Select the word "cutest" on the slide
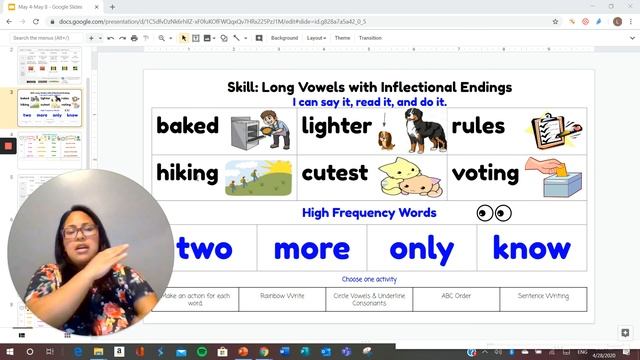This screenshot has height=360, width=640. (x=335, y=173)
